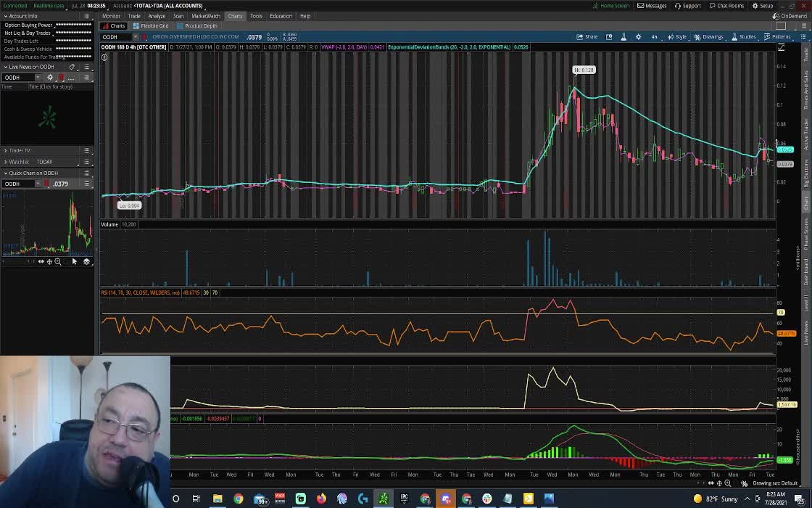Collapse the Account Info section

6,16
